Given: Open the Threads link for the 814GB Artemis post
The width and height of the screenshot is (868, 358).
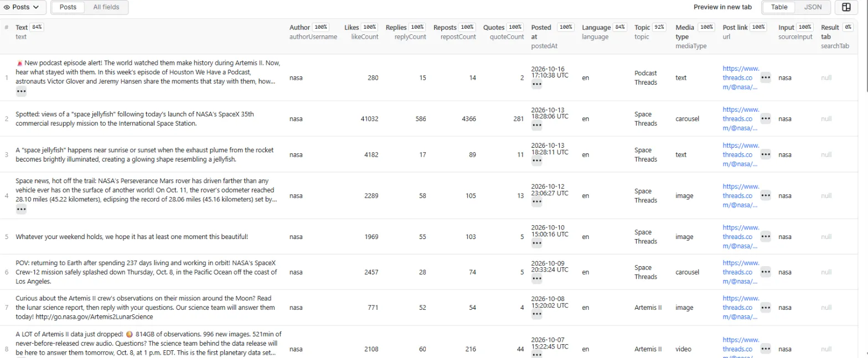Looking at the screenshot, I should click(x=740, y=349).
